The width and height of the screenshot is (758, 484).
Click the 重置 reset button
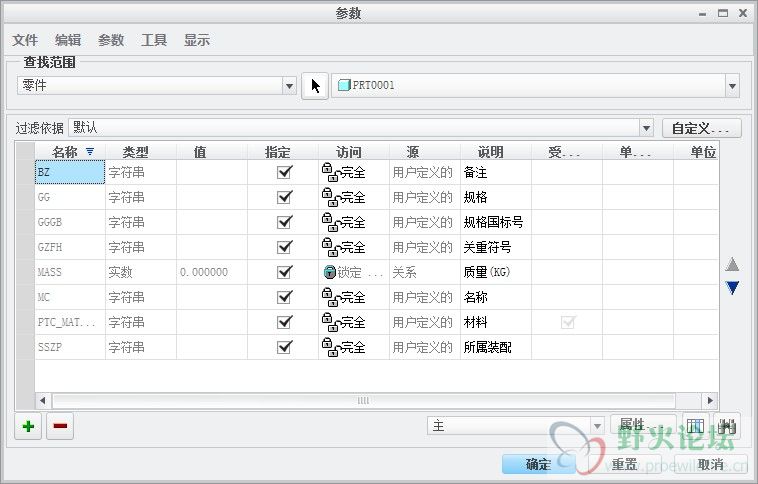624,464
